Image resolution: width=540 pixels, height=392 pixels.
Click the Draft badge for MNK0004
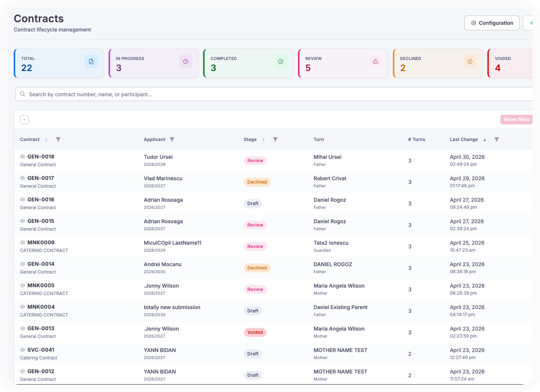click(253, 311)
